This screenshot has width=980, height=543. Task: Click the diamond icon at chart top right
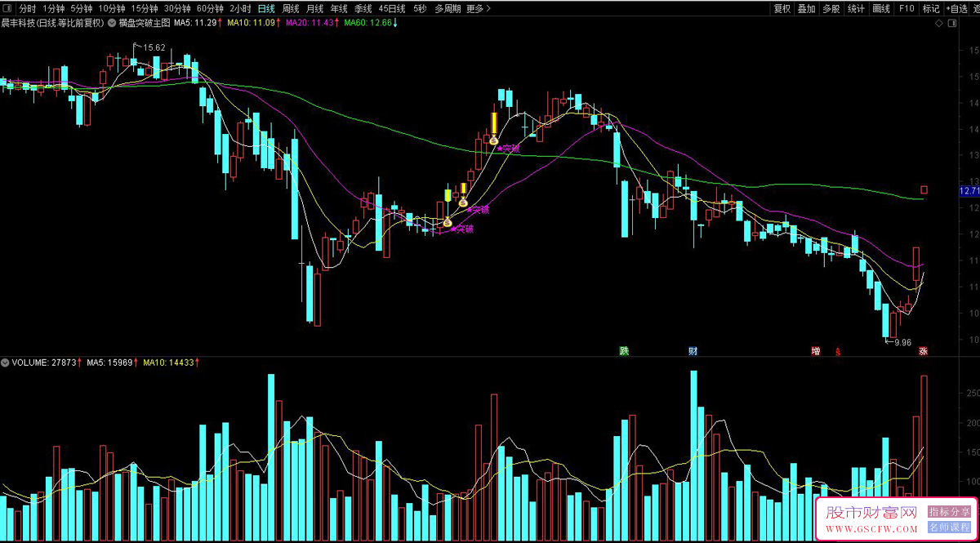click(940, 24)
